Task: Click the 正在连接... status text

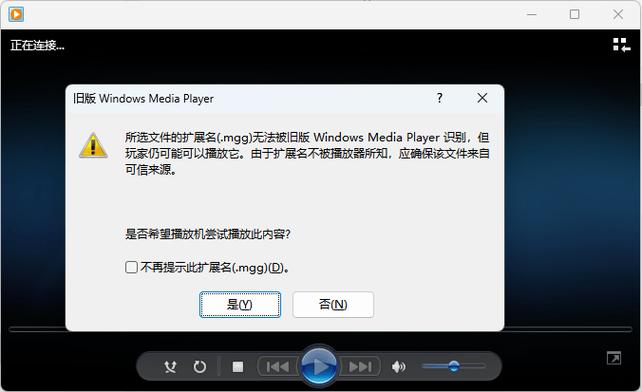Action: point(37,45)
